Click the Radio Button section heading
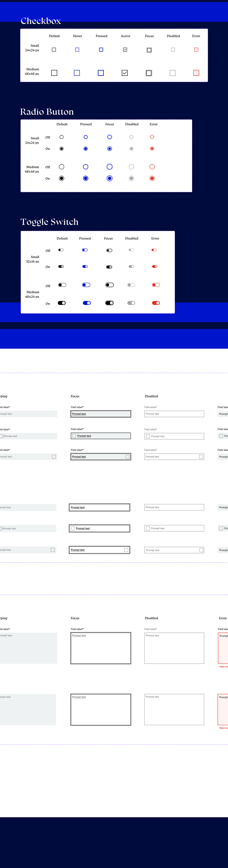Image resolution: width=228 pixels, height=868 pixels. coord(47,112)
